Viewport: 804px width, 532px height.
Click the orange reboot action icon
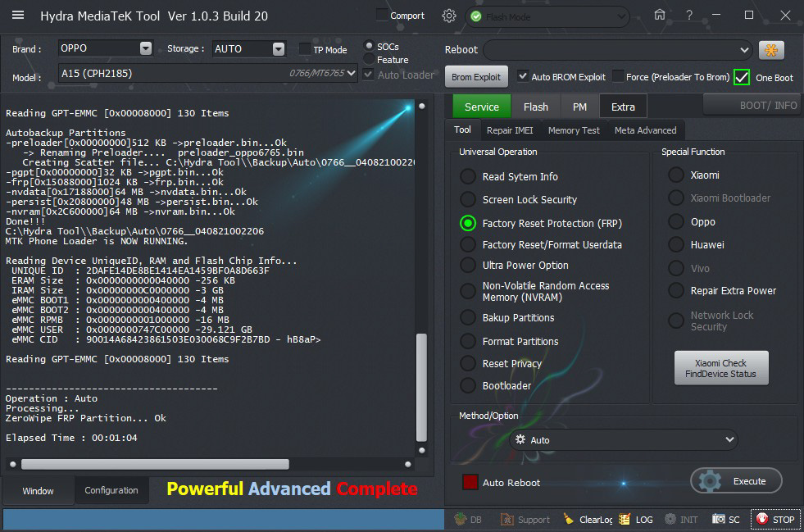[770, 50]
